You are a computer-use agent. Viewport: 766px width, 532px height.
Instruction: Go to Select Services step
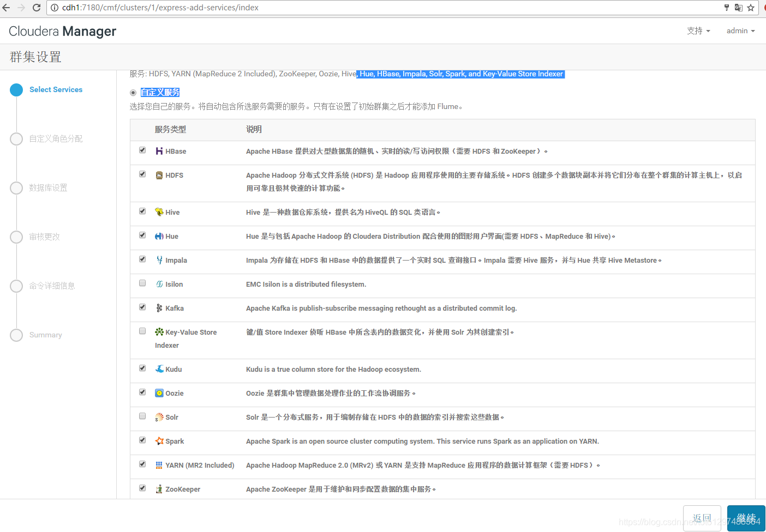click(x=56, y=89)
